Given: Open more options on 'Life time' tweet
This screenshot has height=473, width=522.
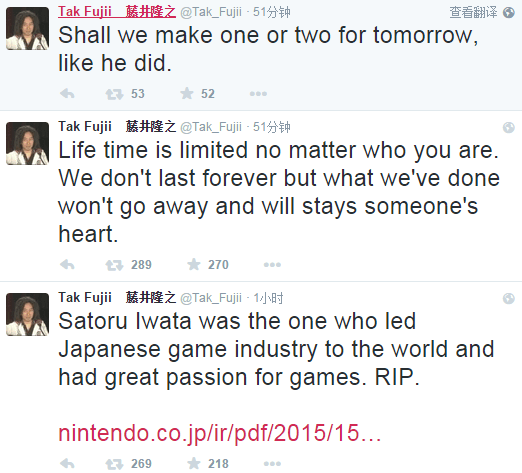Looking at the screenshot, I should click(272, 265).
